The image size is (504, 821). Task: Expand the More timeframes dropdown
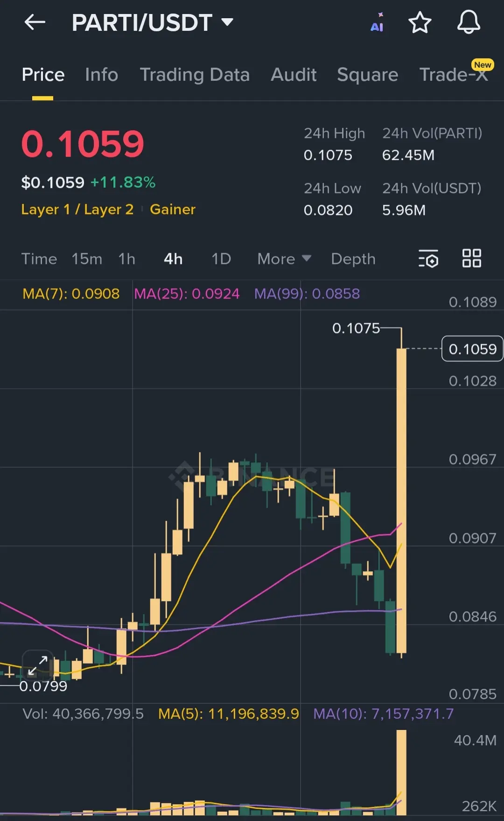click(x=284, y=259)
